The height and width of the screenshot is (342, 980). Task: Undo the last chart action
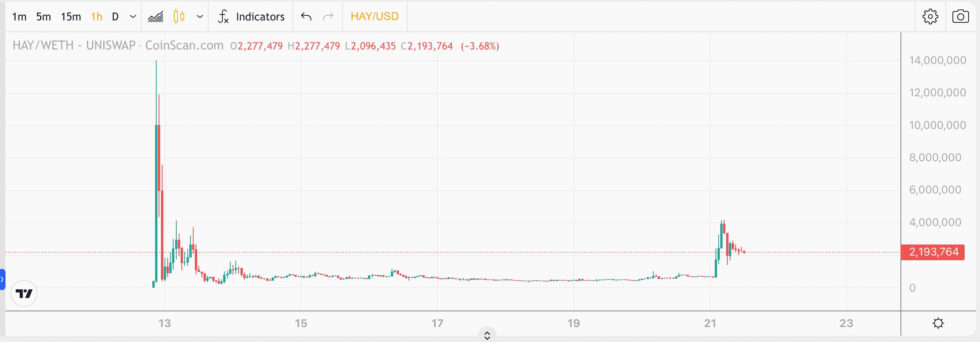coord(306,17)
